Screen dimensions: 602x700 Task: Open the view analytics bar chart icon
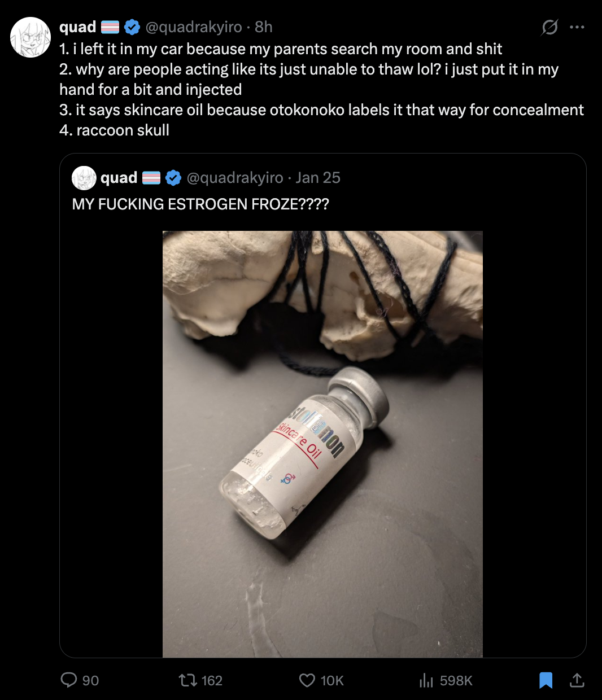pyautogui.click(x=426, y=681)
